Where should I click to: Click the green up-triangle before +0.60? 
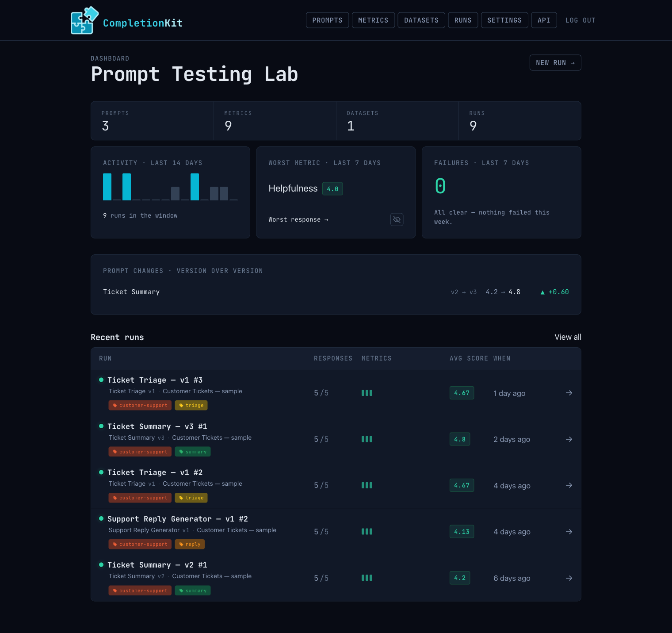(x=542, y=292)
